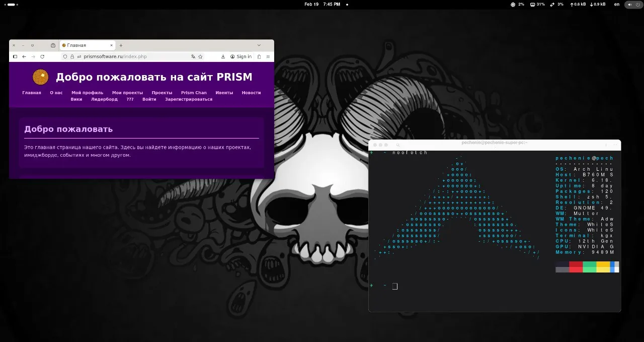Go back one page in browser
Image resolution: width=644 pixels, height=342 pixels.
point(24,56)
